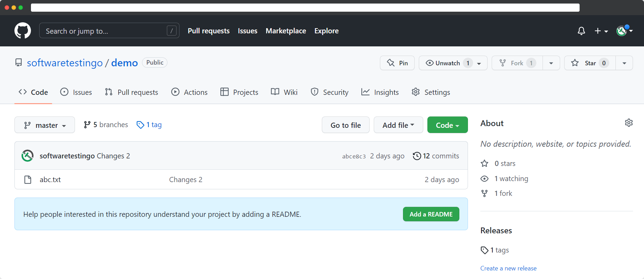The width and height of the screenshot is (644, 279).
Task: Open Issues in the top navigation
Action: click(x=248, y=31)
